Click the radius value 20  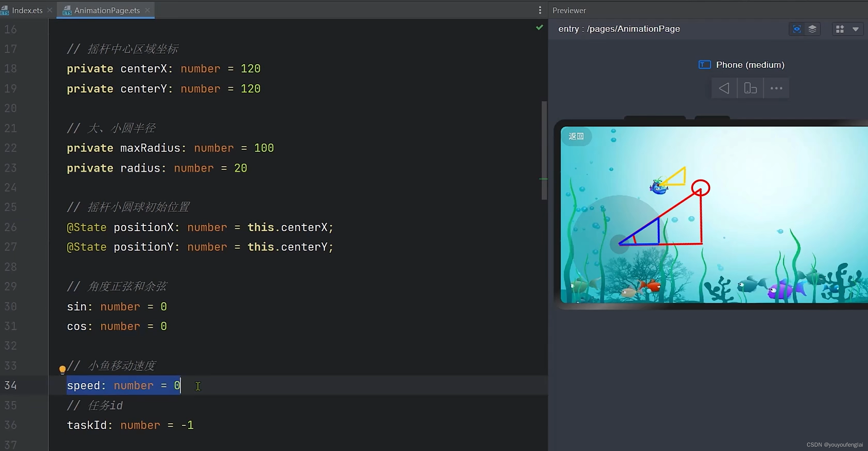click(241, 168)
